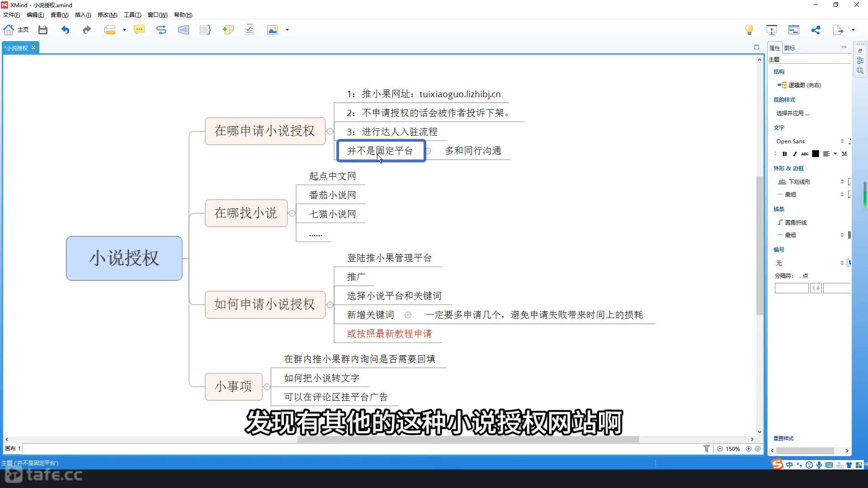
Task: Select the central 小说授权 topic
Action: tap(124, 258)
